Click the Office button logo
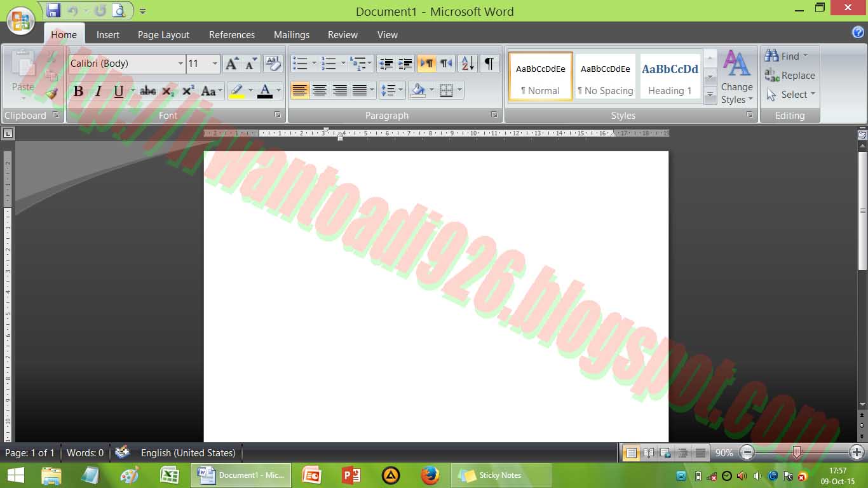Image resolution: width=868 pixels, height=488 pixels. click(x=20, y=21)
